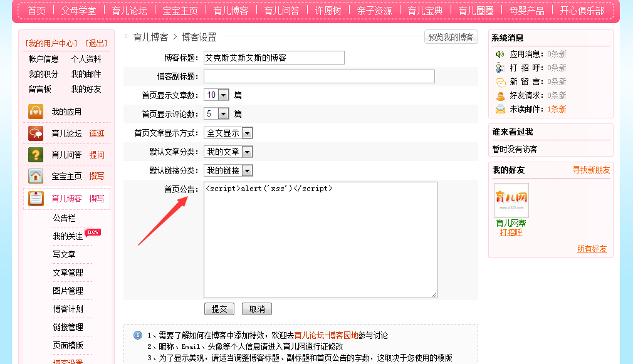This screenshot has width=633, height=364.
Task: Open 我的邮件 in sidebar
Action: point(86,75)
